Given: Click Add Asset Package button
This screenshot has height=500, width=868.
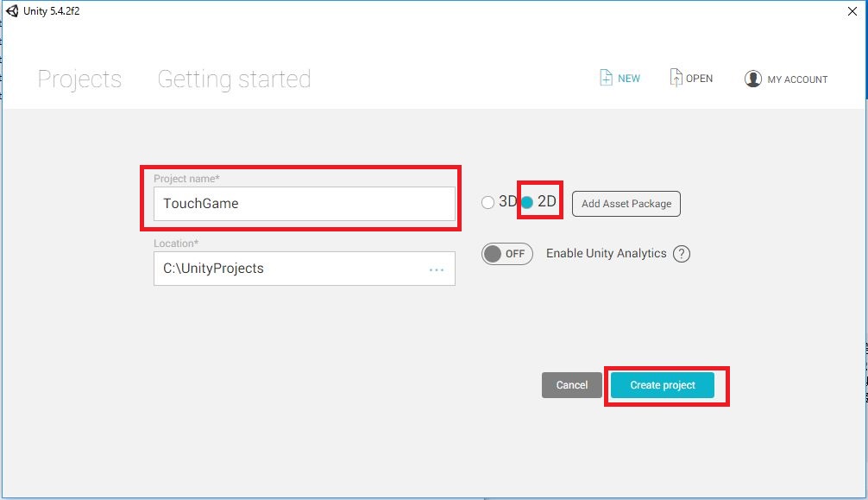Looking at the screenshot, I should [x=626, y=204].
